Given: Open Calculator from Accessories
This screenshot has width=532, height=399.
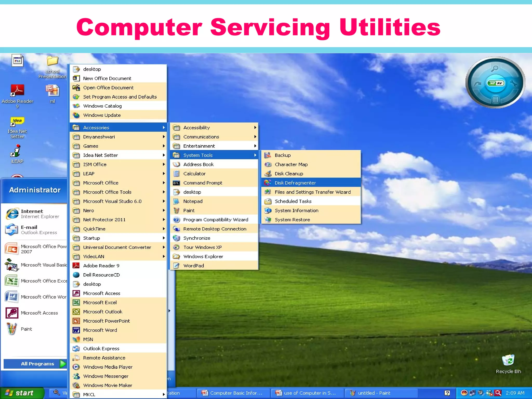Looking at the screenshot, I should 214,174.
